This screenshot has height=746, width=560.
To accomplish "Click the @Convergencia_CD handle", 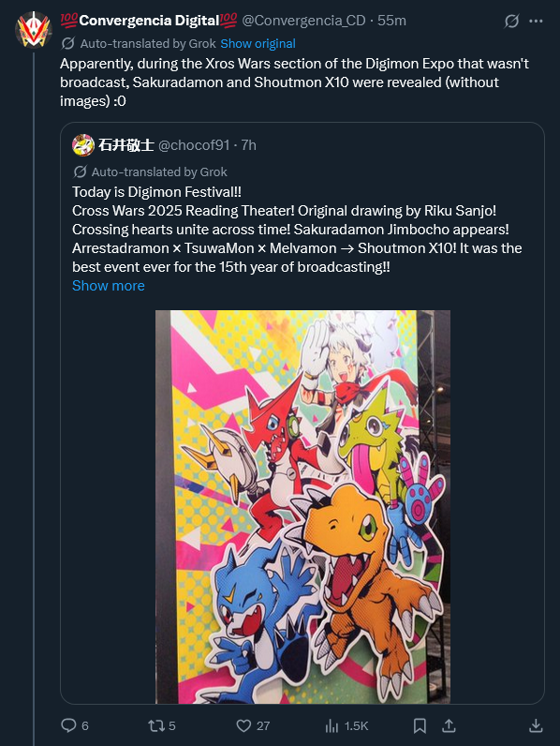I will [x=303, y=21].
